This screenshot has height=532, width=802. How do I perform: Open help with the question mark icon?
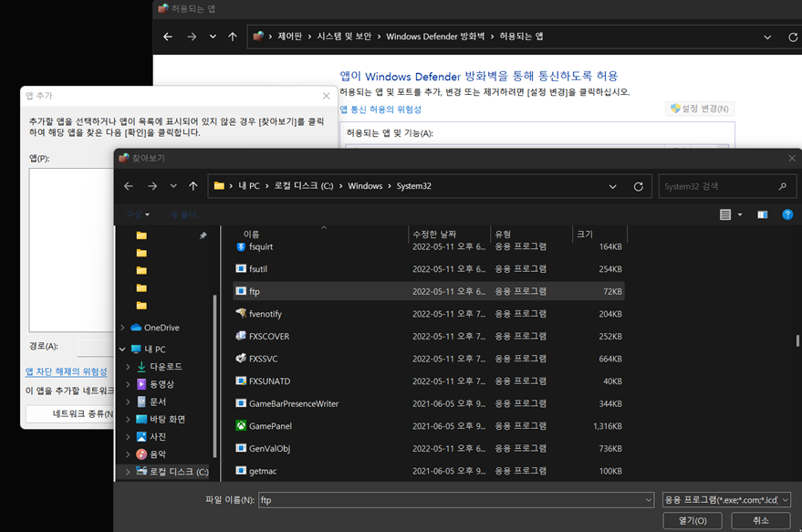point(787,214)
